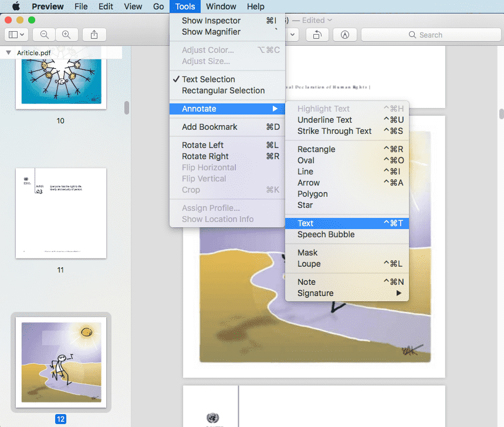The height and width of the screenshot is (427, 504).
Task: Choose Text from the Annotate submenu
Action: pos(306,223)
